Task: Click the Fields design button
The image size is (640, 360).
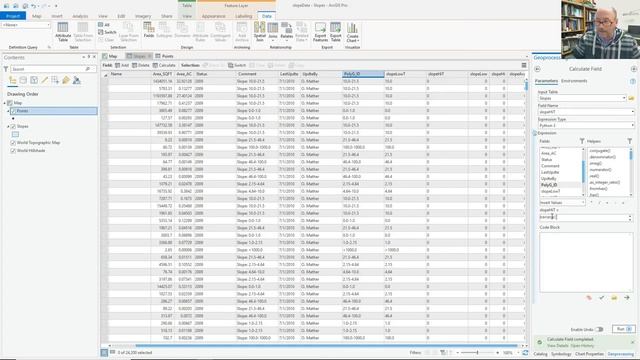Action: point(149,30)
